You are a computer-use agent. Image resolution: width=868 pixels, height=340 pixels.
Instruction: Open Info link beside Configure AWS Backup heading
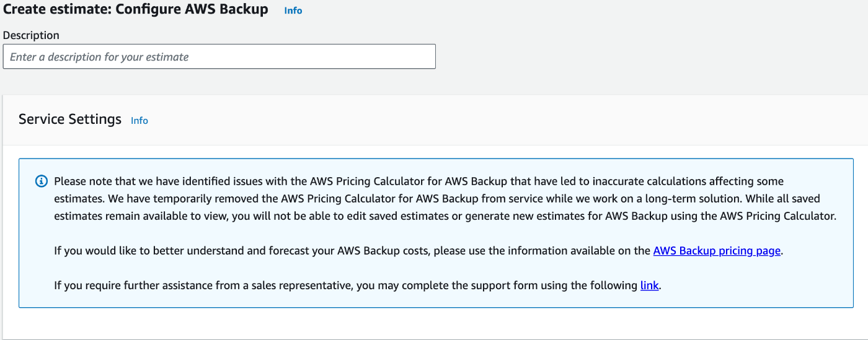pyautogui.click(x=293, y=11)
